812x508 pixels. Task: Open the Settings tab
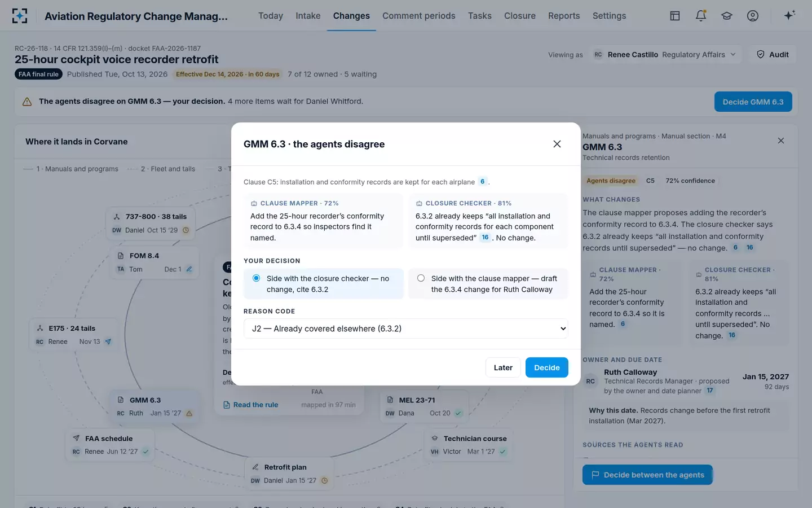coord(609,16)
